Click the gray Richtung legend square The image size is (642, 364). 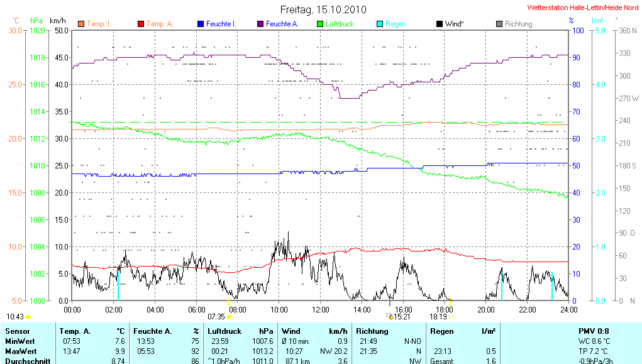coord(499,24)
